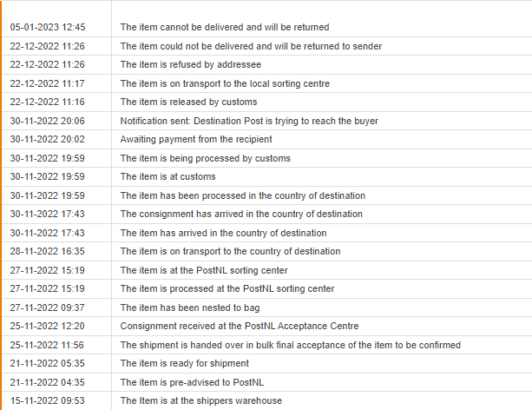Screen dimensions: 532x410
Task: Click the '05-01-2023 12:45' timestamp
Action: click(x=48, y=27)
